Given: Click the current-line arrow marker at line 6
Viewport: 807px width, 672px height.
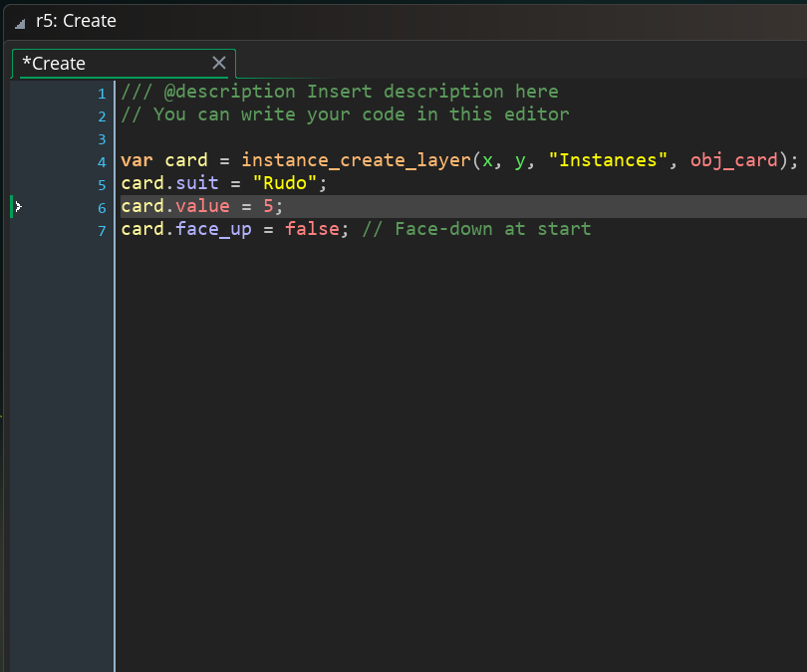Looking at the screenshot, I should 19,207.
